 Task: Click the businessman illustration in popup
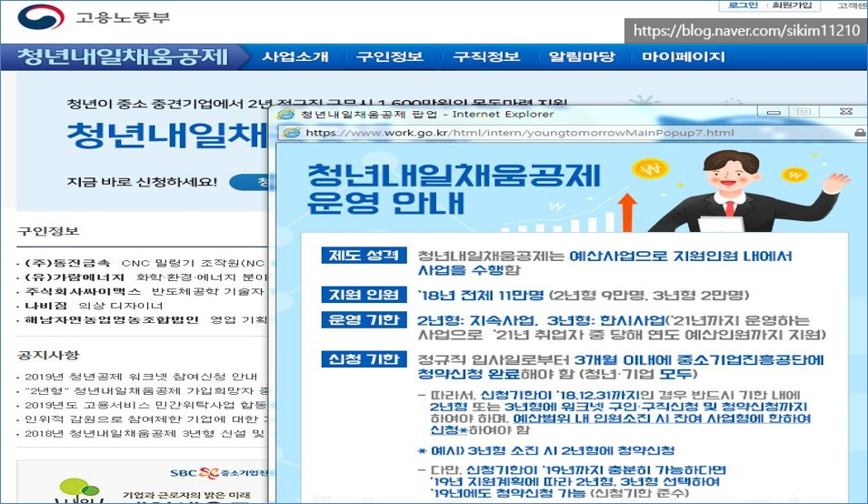point(747,191)
